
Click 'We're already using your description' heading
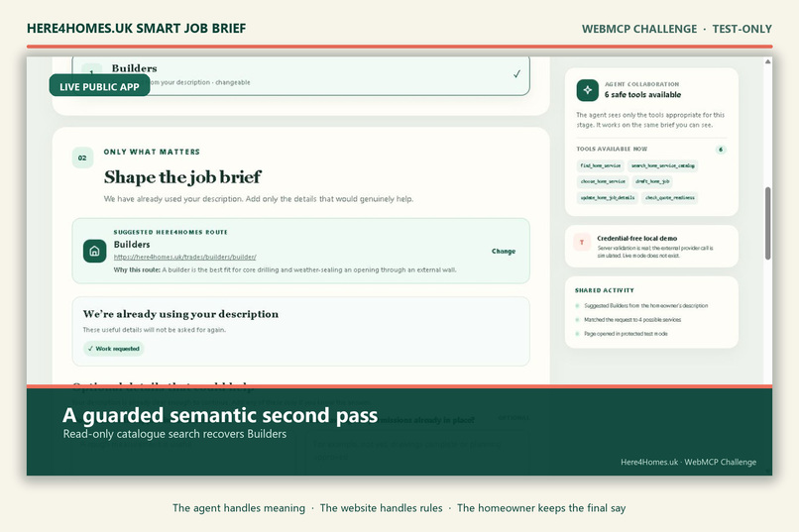[180, 314]
